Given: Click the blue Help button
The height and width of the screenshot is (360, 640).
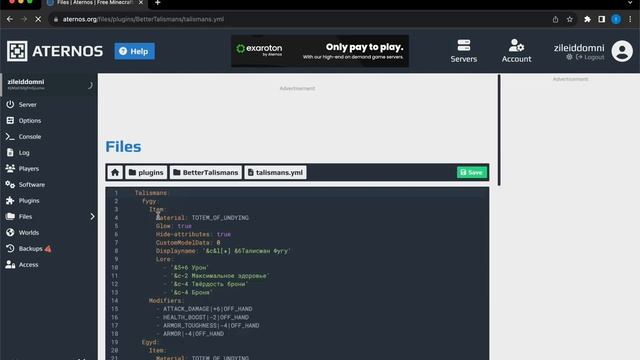Looking at the screenshot, I should pos(134,51).
